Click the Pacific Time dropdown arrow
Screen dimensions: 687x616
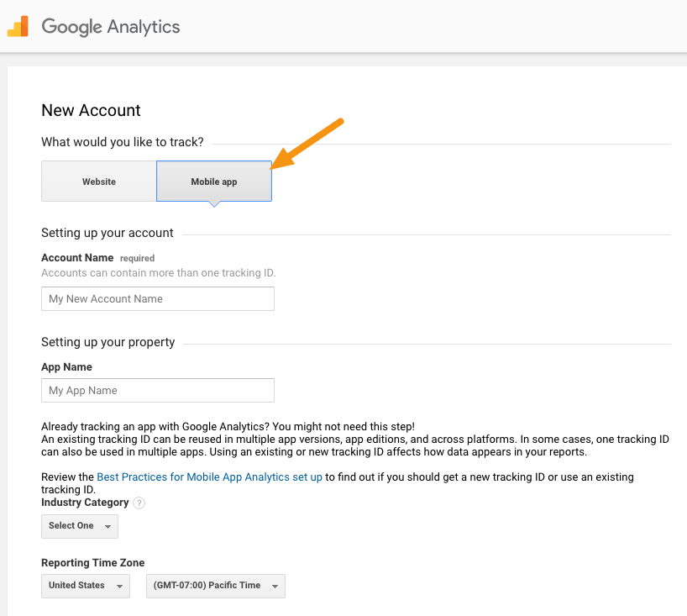(275, 586)
